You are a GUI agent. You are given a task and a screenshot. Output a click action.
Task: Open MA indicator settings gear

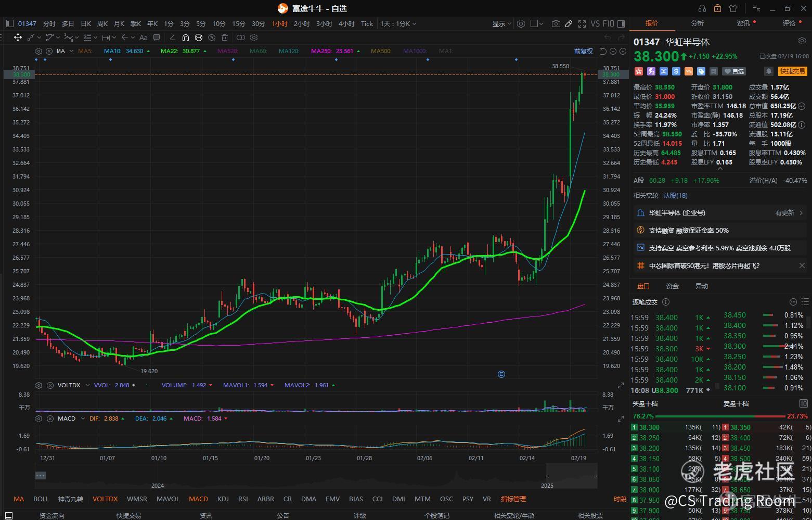pyautogui.click(x=38, y=51)
